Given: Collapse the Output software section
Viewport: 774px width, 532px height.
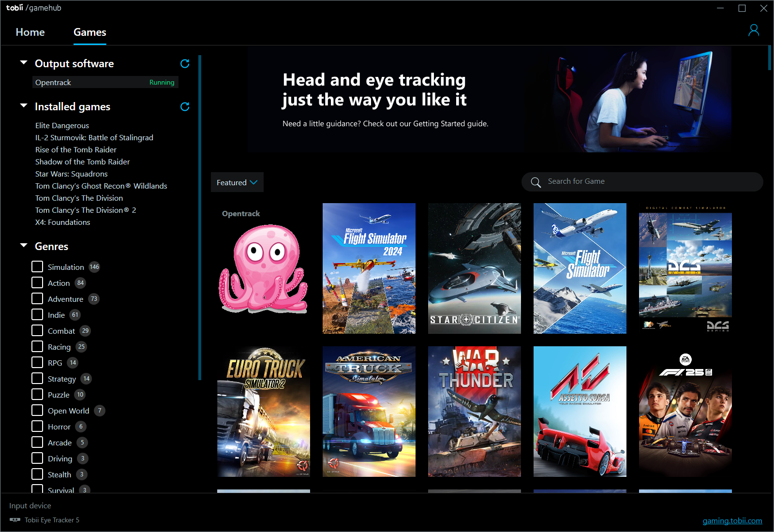Looking at the screenshot, I should point(24,62).
